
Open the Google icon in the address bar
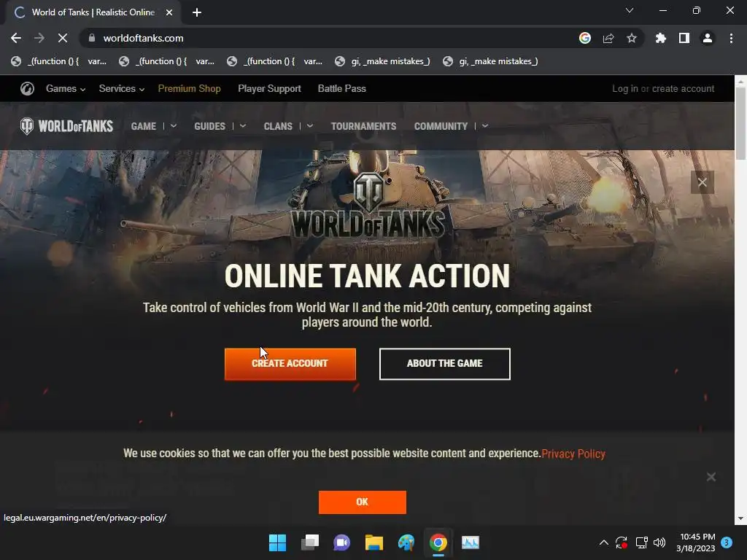pyautogui.click(x=585, y=38)
